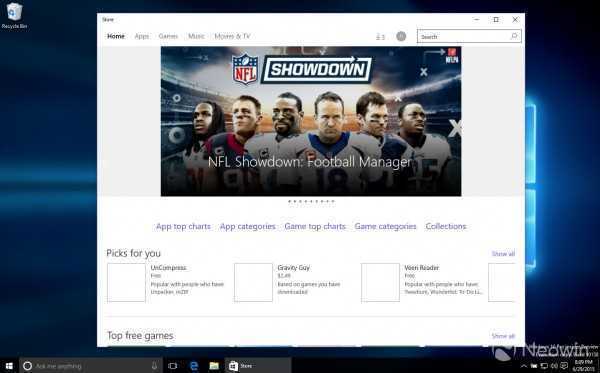The image size is (600, 373).
Task: Click the Cortana microphone icon
Action: point(154,366)
